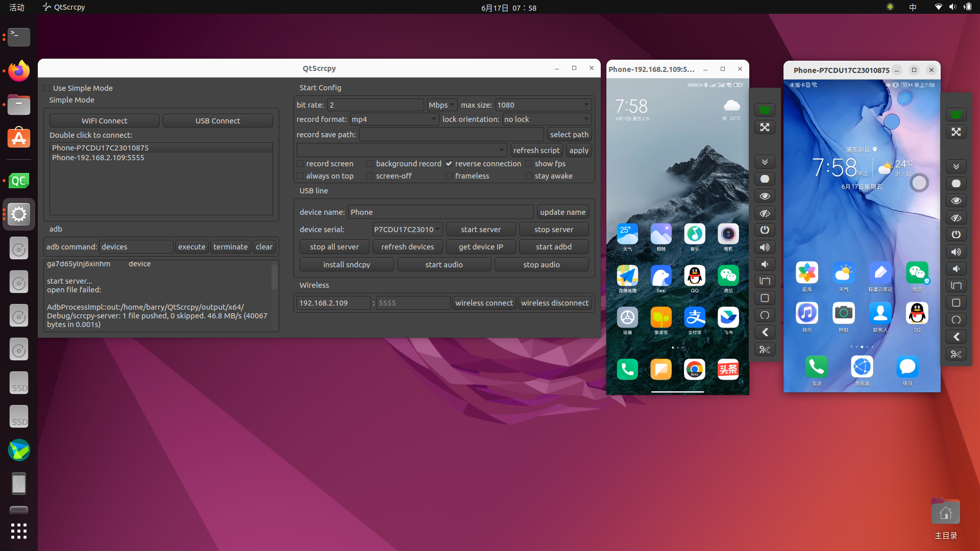Screen dimensions: 980x551
Task: Click Phone-192.168.2.109:5555 in device list
Action: 100,157
